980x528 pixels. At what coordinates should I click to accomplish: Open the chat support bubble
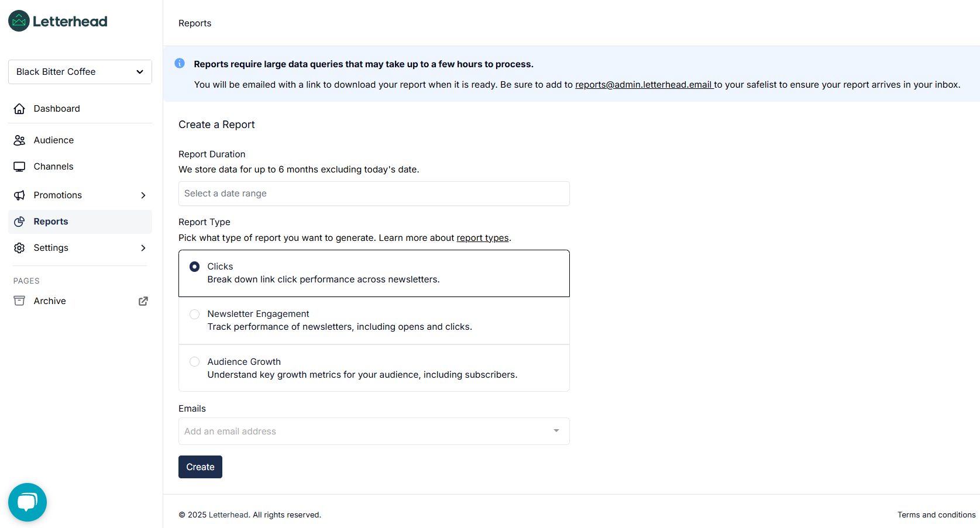click(x=27, y=502)
